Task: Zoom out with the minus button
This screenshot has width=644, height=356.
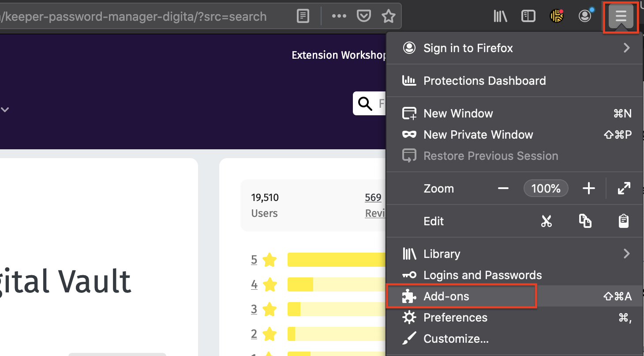Action: pyautogui.click(x=503, y=189)
